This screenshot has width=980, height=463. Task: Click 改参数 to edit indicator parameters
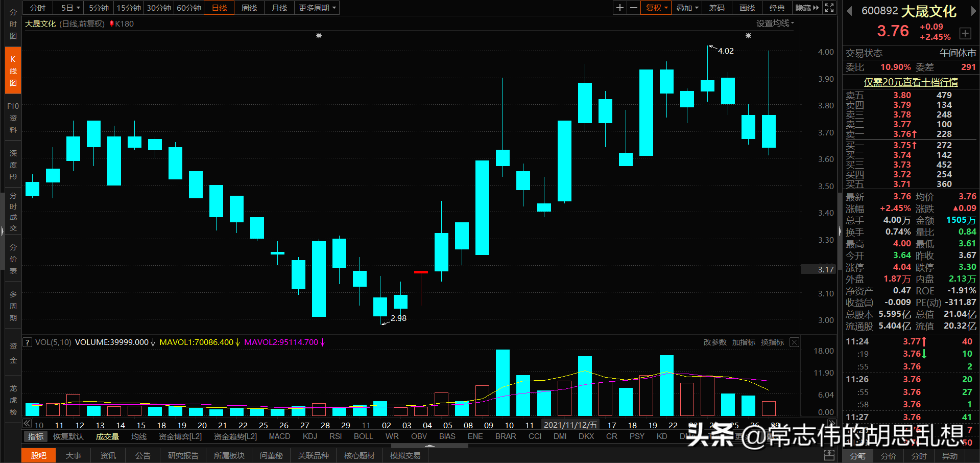[x=714, y=342]
